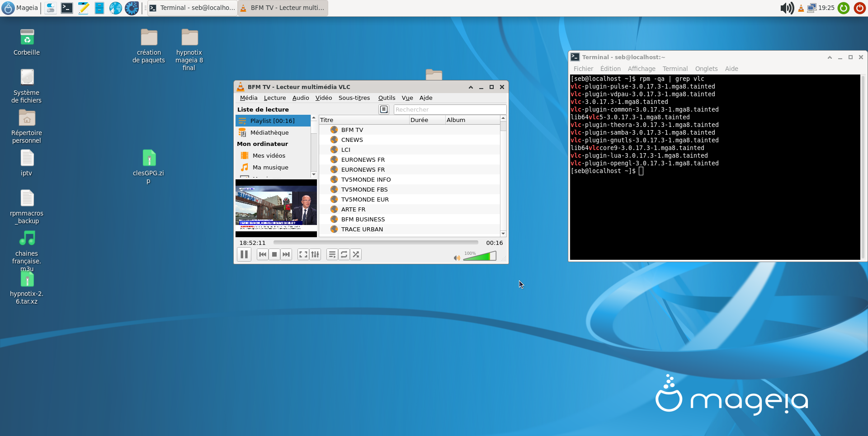Open Affichage menu in Terminal window
The height and width of the screenshot is (436, 868).
pos(642,69)
